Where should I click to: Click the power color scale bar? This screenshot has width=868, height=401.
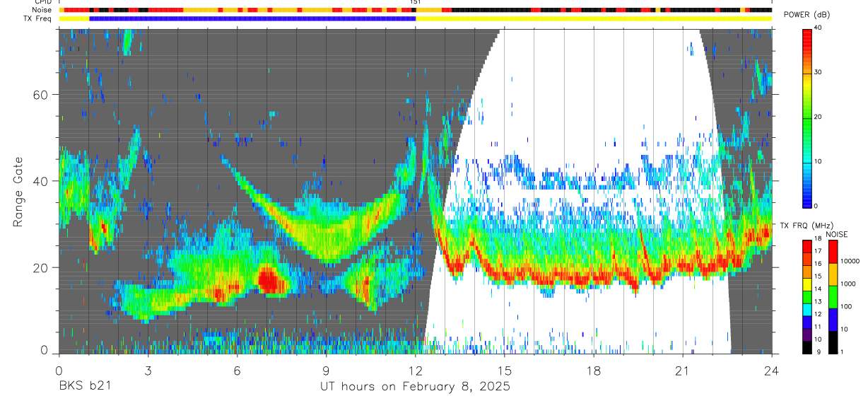(807, 117)
